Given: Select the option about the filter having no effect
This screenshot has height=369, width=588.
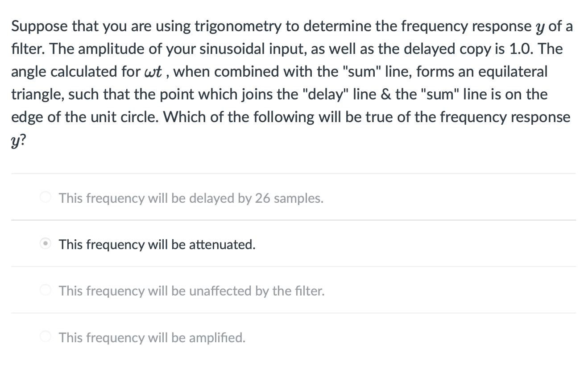Looking at the screenshot, I should (x=191, y=291).
